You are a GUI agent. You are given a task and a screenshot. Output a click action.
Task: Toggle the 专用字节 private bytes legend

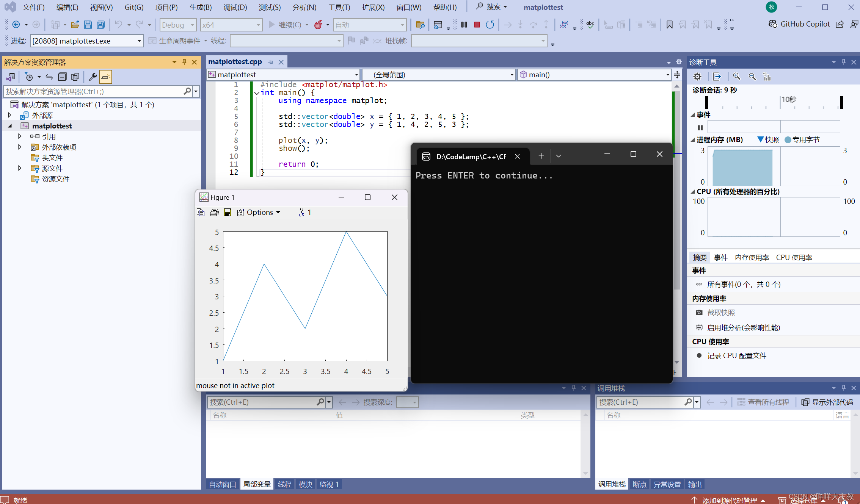pos(788,139)
